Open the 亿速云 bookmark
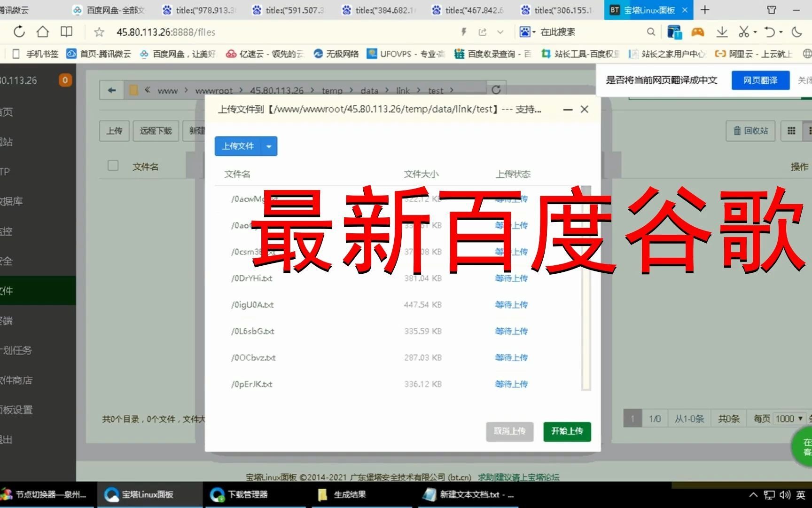This screenshot has width=812, height=508. [x=266, y=54]
